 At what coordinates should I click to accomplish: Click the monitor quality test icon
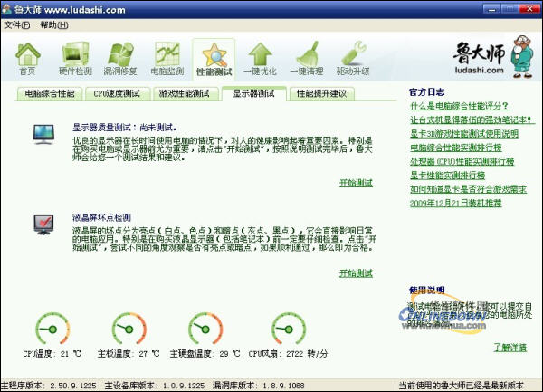click(x=43, y=134)
